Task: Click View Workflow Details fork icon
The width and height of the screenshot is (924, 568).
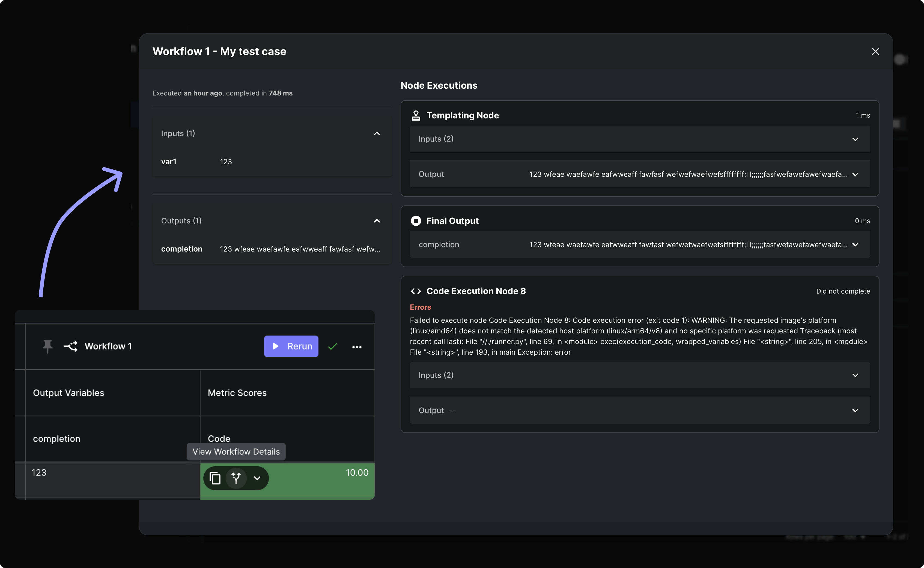Action: point(236,478)
